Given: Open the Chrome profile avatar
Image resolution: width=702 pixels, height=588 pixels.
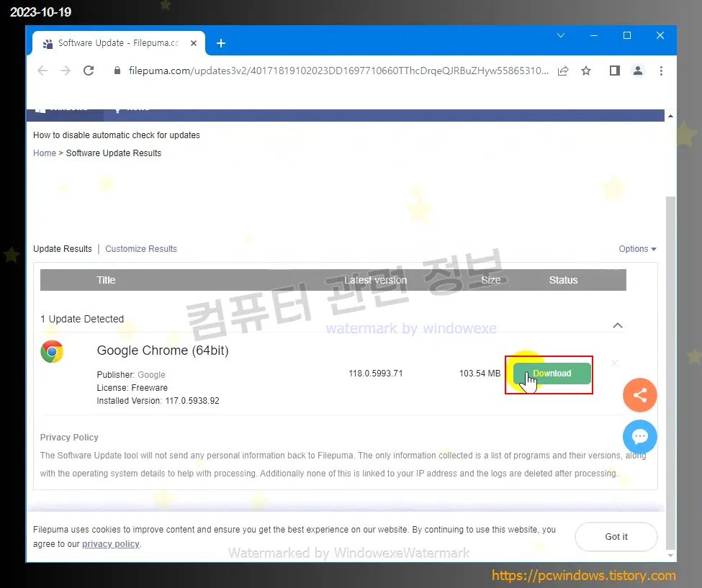Looking at the screenshot, I should pyautogui.click(x=637, y=71).
